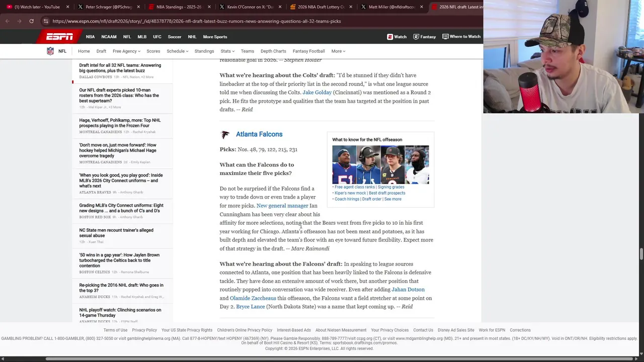Open Signing grades link
The height and width of the screenshot is (362, 644).
click(x=391, y=187)
